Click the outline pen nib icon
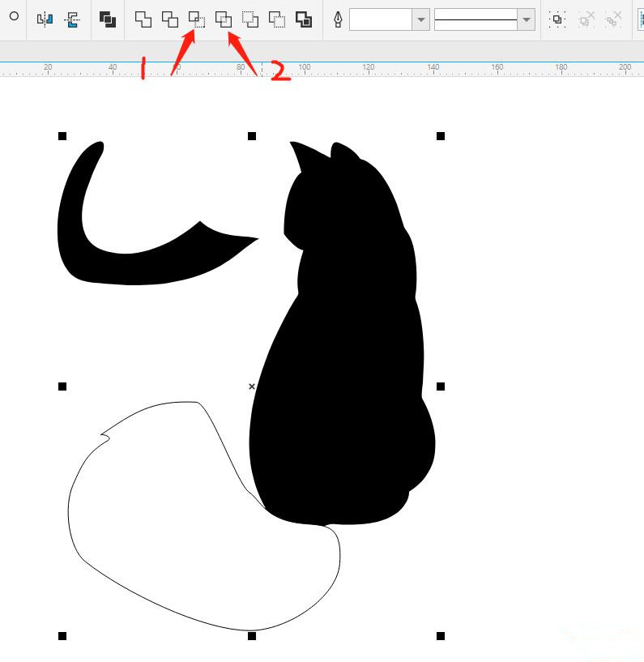 pyautogui.click(x=338, y=19)
